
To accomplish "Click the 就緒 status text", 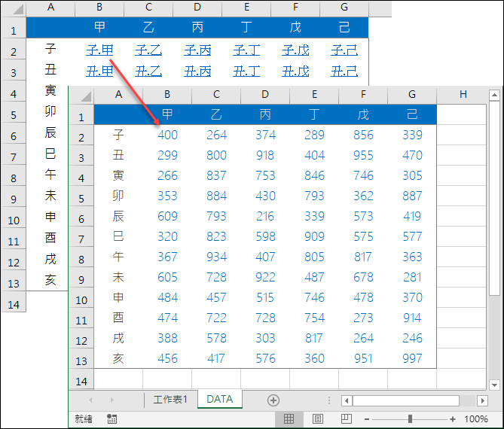I will click(84, 418).
